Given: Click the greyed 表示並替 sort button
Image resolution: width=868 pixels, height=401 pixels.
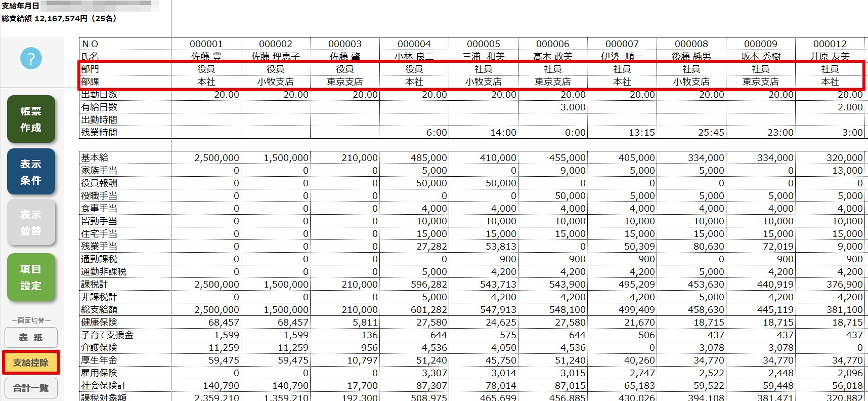Looking at the screenshot, I should [x=31, y=222].
